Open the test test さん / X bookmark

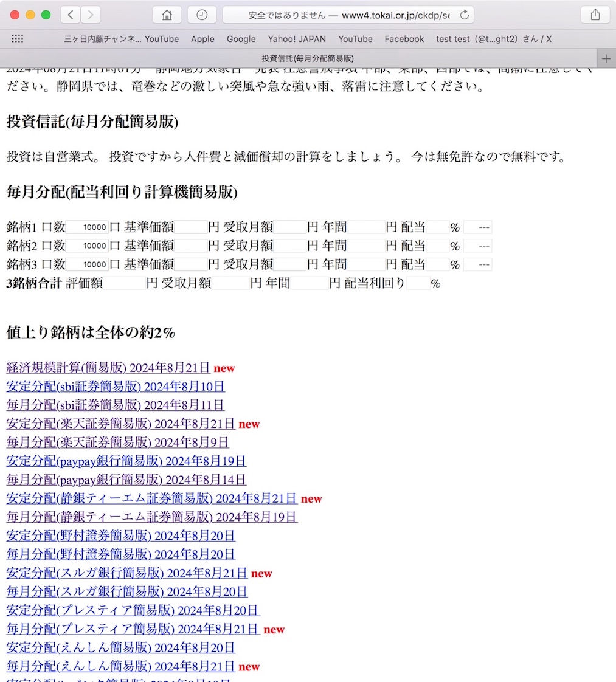click(494, 39)
